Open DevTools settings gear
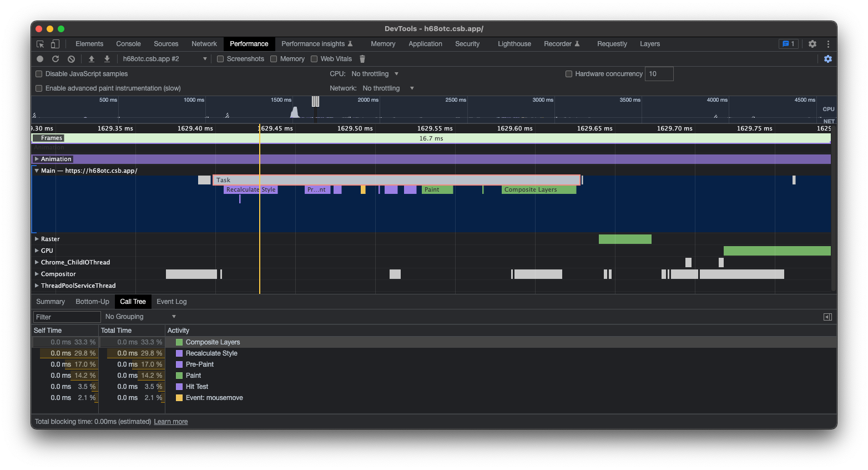This screenshot has height=470, width=868. click(x=812, y=43)
